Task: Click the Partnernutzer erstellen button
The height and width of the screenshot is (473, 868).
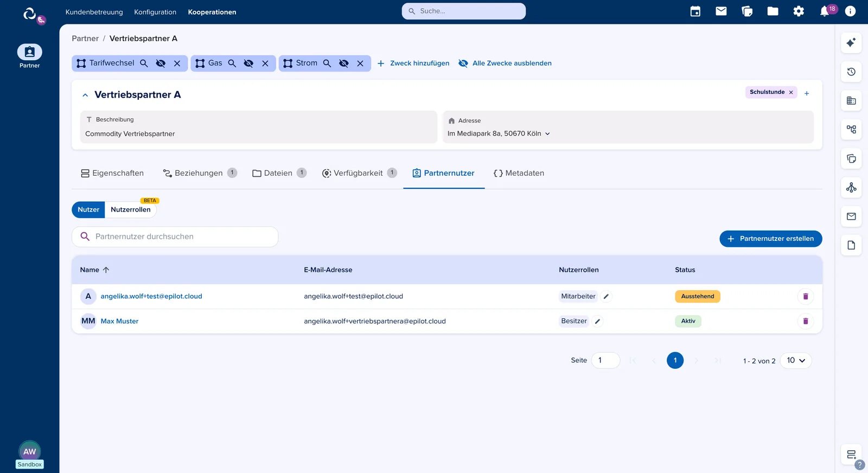Action: coord(771,239)
